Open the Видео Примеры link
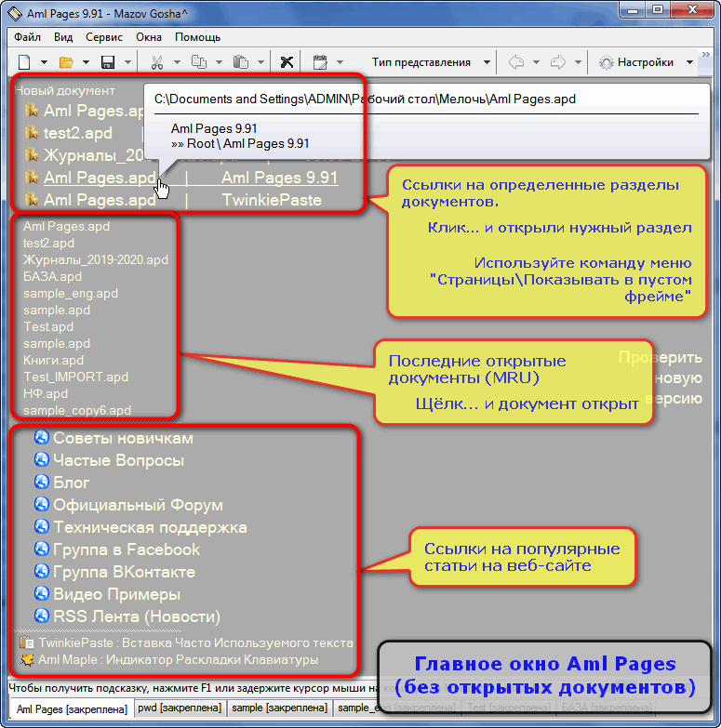 click(116, 594)
